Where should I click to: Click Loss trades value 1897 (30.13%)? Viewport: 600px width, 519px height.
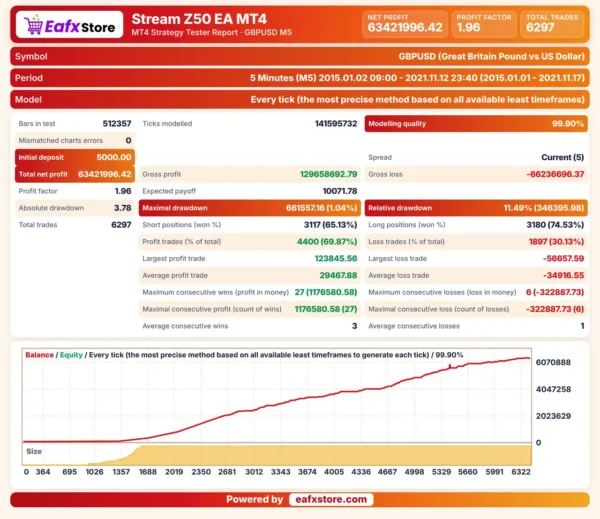tap(556, 242)
